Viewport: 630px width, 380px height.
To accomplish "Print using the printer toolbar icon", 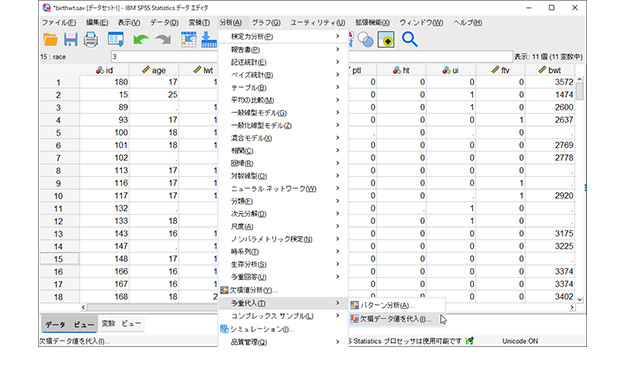I will point(91,39).
